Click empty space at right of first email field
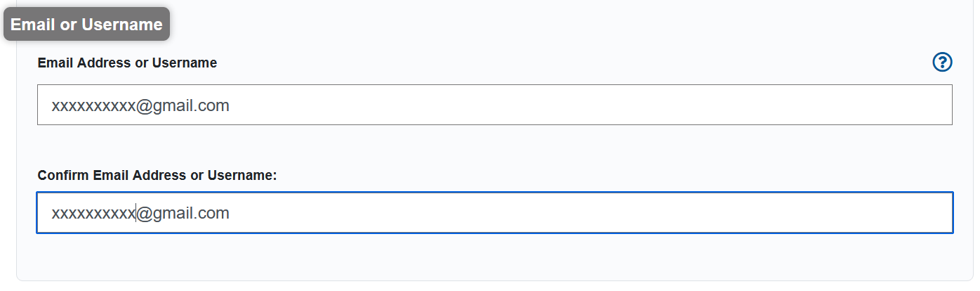Viewport: 980px width, 291px height. point(632,105)
